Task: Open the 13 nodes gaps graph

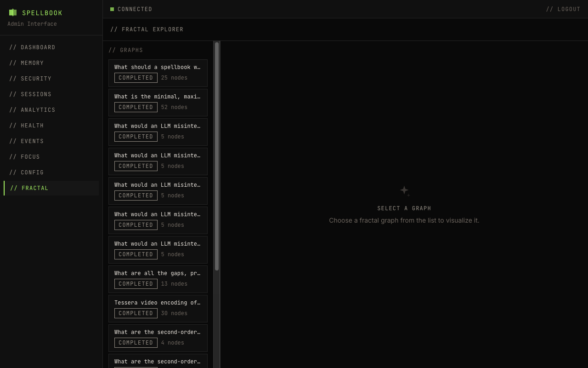Action: coord(158,279)
